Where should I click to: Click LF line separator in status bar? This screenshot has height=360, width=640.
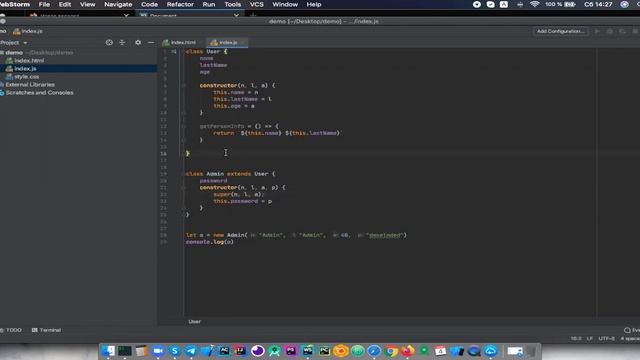tap(590, 338)
